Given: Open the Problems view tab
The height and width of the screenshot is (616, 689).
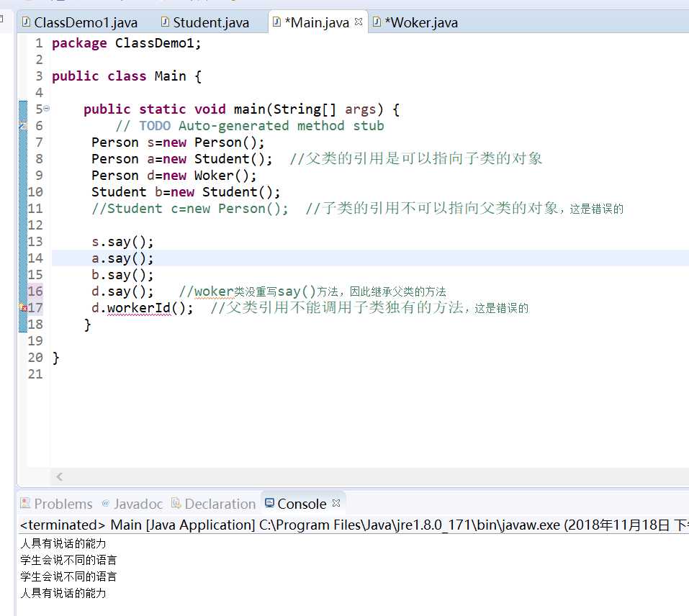Looking at the screenshot, I should pyautogui.click(x=56, y=504).
